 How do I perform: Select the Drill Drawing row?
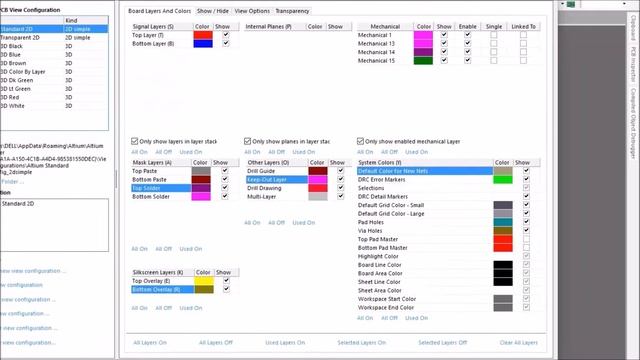[276, 188]
